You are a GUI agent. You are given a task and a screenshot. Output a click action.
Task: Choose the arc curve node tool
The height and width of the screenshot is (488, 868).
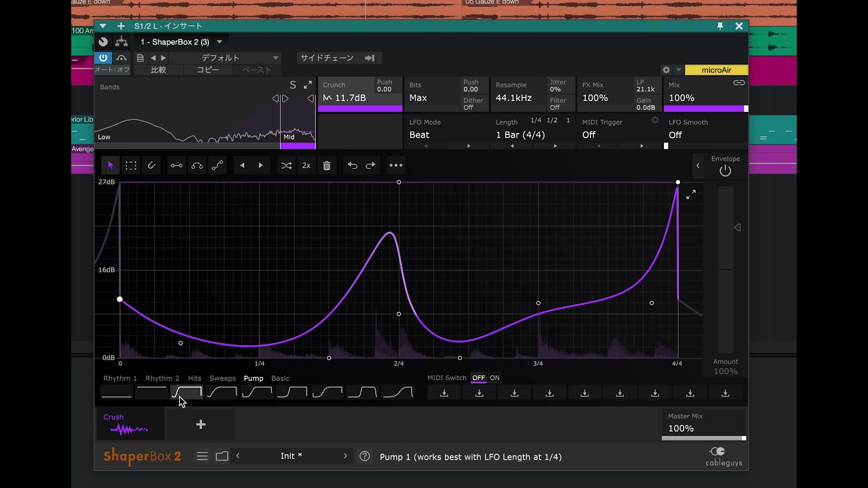197,165
